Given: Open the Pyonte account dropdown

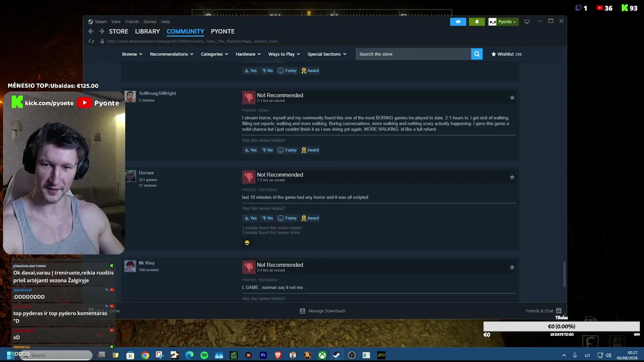Looking at the screenshot, I should pyautogui.click(x=503, y=22).
